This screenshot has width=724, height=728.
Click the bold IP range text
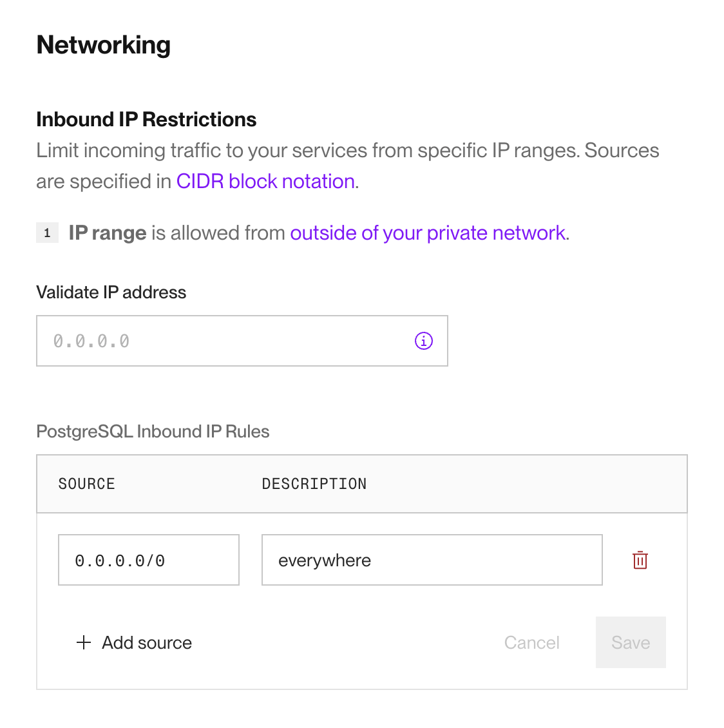(x=107, y=233)
